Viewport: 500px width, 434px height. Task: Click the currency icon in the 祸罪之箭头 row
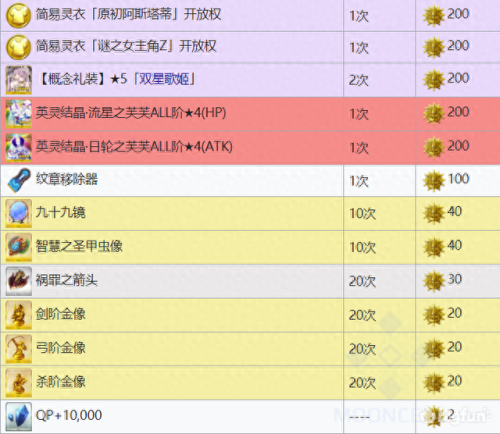coord(434,281)
